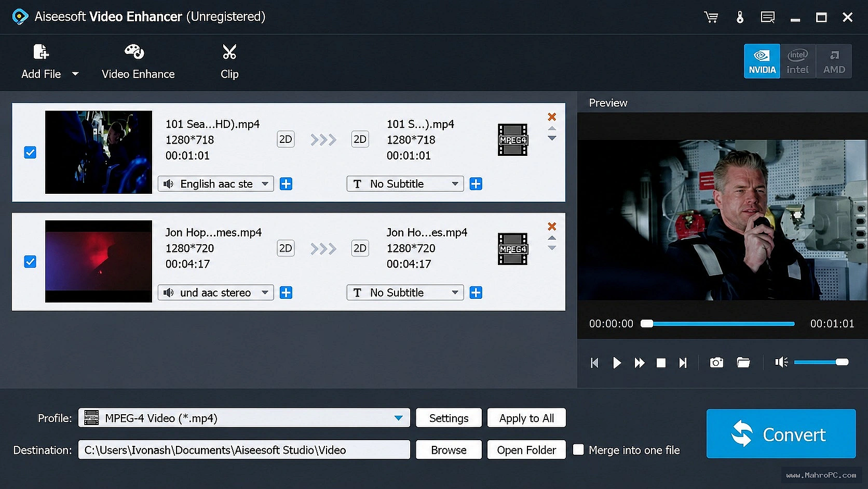This screenshot has width=868, height=489.
Task: Open the Video Enhance tool
Action: tap(138, 62)
